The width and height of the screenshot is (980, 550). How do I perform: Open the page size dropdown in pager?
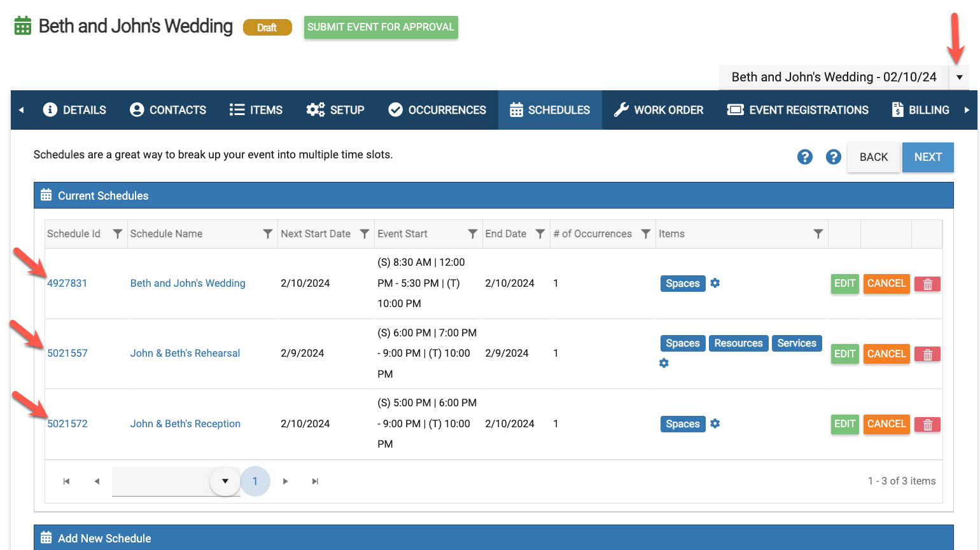(x=225, y=481)
